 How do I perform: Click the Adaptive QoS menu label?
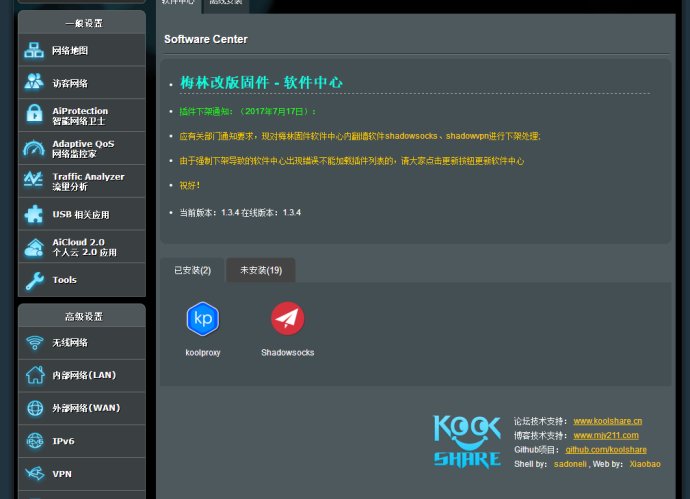coord(83,149)
